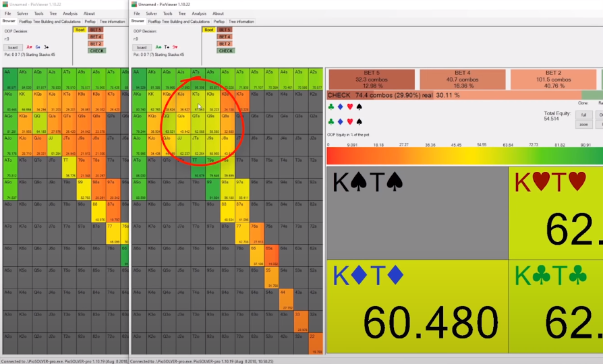Click the board button in right window
The image size is (603, 364).
142,47
